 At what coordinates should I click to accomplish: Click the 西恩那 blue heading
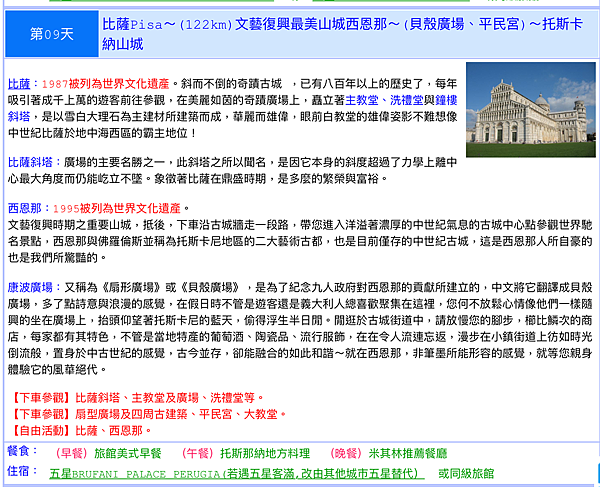point(24,208)
